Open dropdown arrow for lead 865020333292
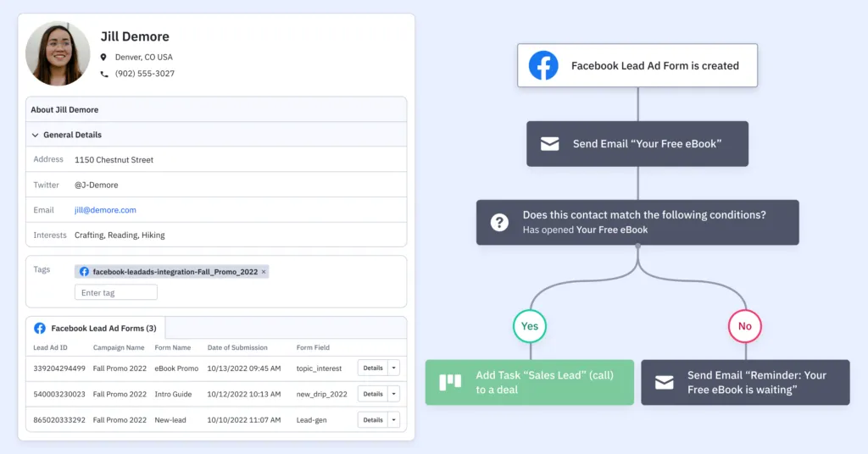The width and height of the screenshot is (868, 454). [393, 420]
